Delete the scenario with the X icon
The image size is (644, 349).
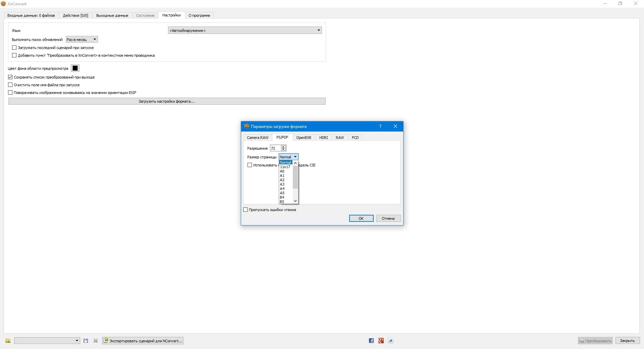(x=96, y=341)
